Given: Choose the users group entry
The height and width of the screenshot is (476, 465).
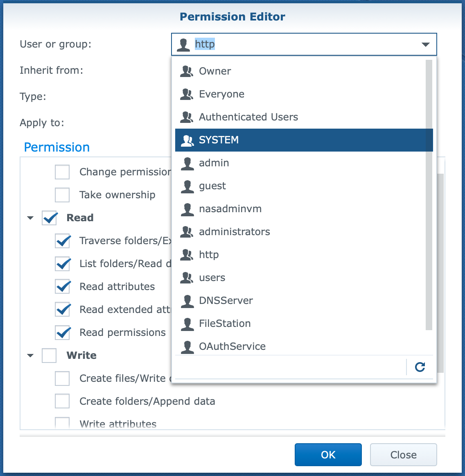Looking at the screenshot, I should pyautogui.click(x=304, y=278).
